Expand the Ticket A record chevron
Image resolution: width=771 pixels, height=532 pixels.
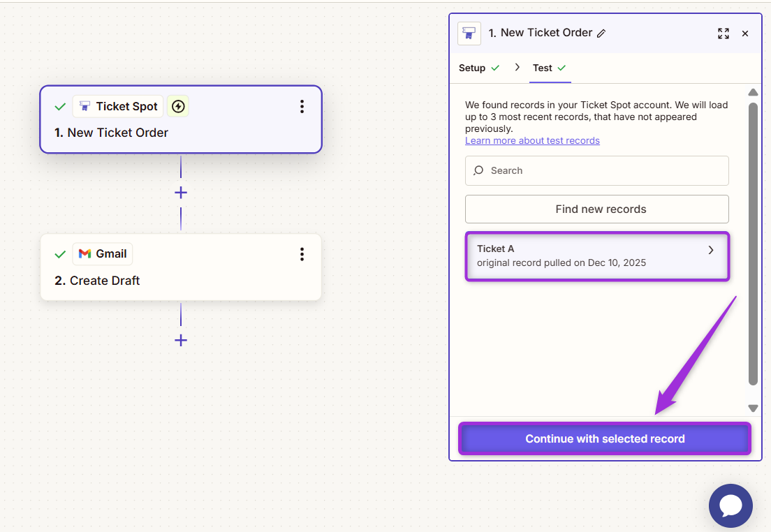click(x=711, y=250)
